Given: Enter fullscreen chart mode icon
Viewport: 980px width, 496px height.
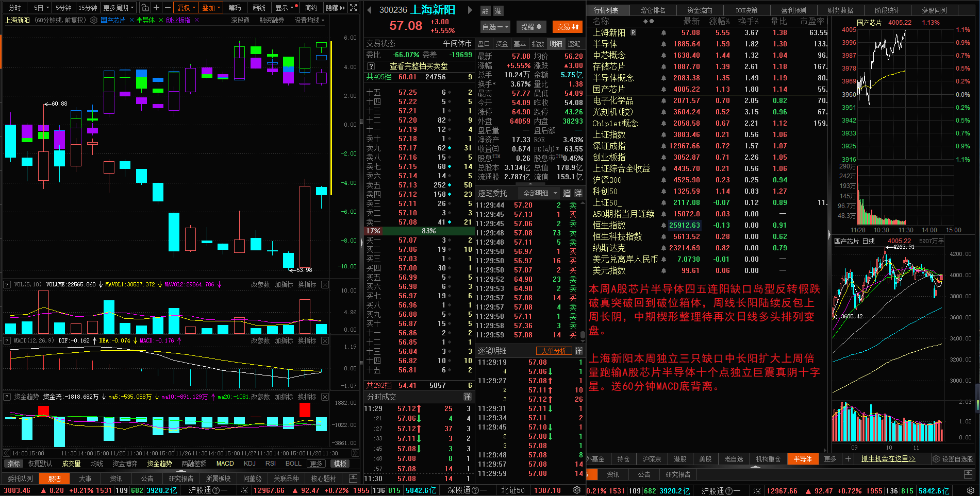Looking at the screenshot, I should pyautogui.click(x=353, y=8).
